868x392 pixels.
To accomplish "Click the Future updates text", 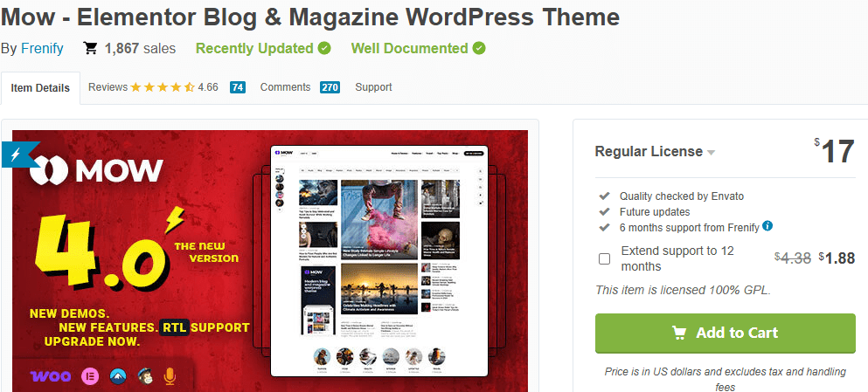I will pos(655,212).
